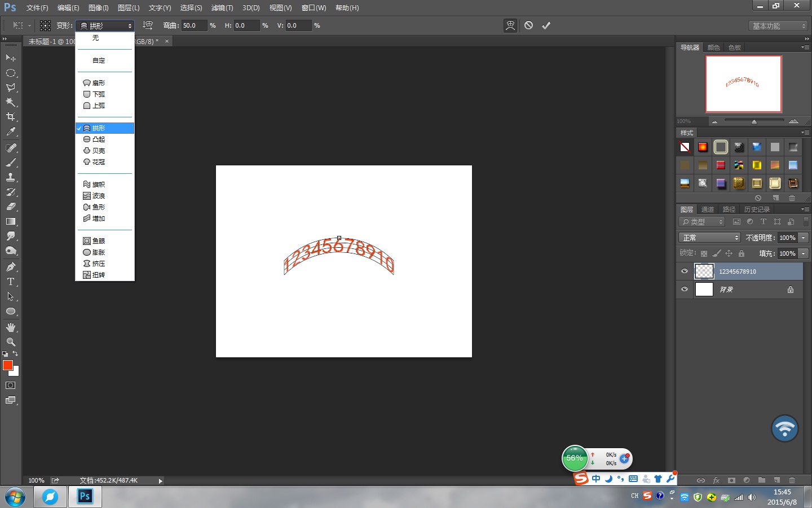
Task: Select the Polygonal Lasso tool
Action: 11,87
